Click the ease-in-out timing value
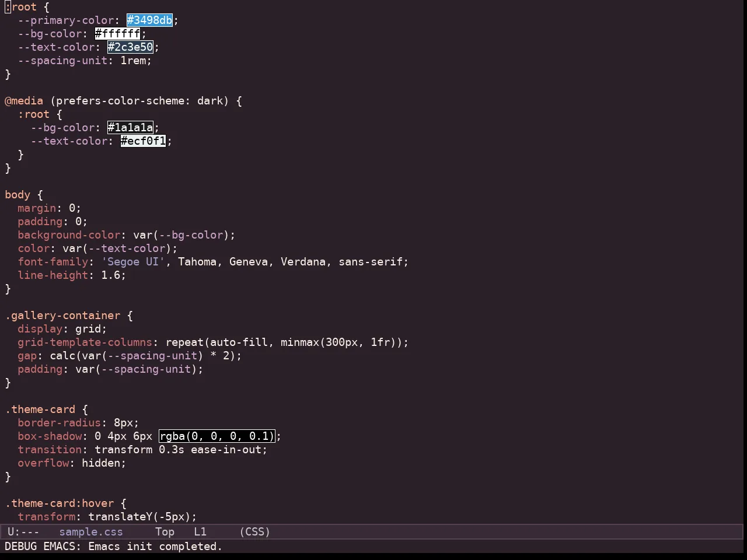The image size is (747, 560). pos(226,450)
